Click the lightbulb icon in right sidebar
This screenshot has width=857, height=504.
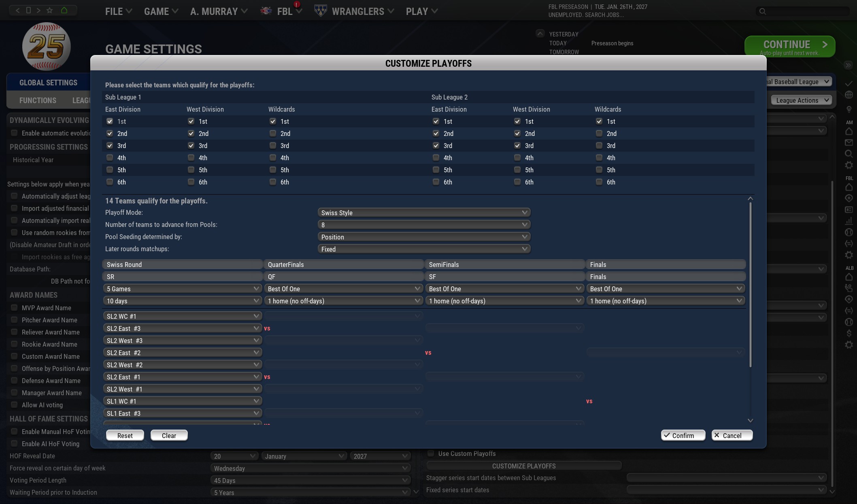click(849, 109)
